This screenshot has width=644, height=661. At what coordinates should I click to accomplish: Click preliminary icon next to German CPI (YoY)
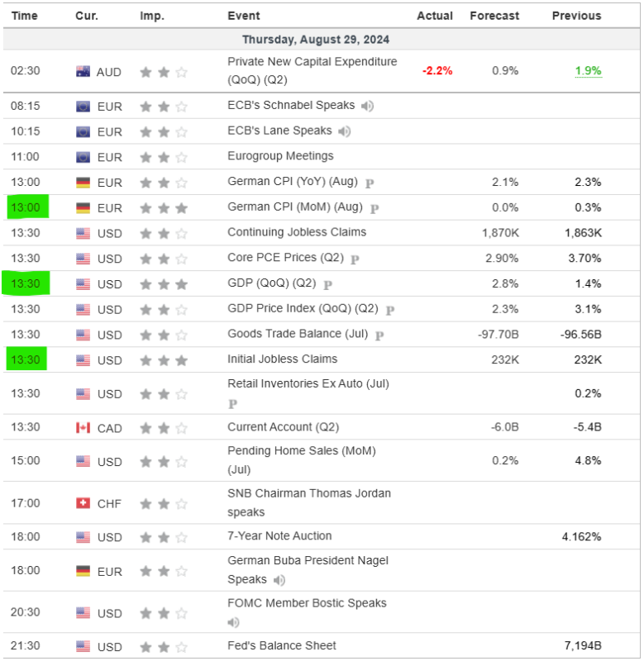coord(370,183)
